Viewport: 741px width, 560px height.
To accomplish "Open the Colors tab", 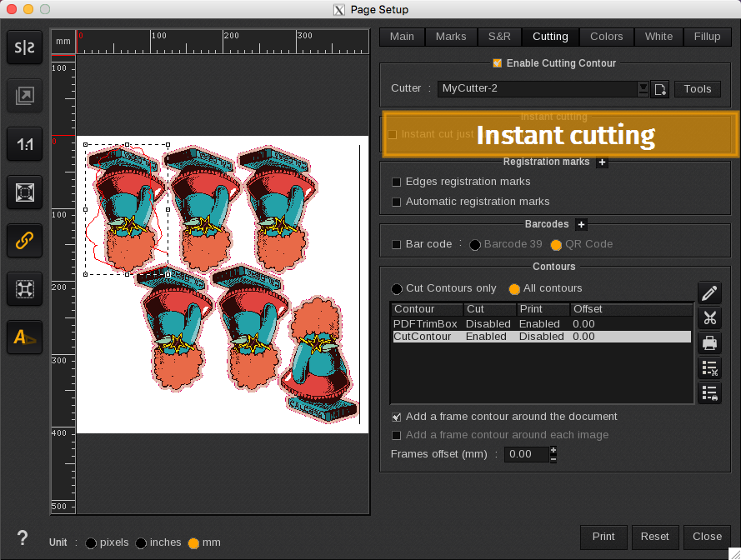I will (x=606, y=37).
